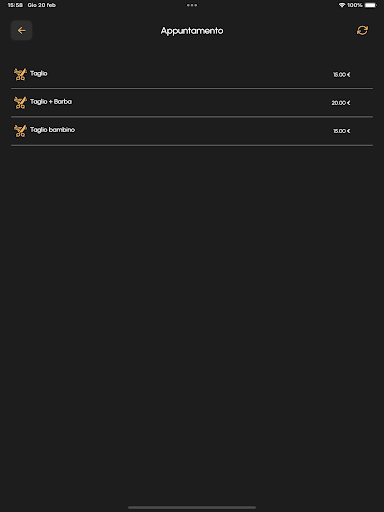Viewport: 384px width, 512px height.
Task: Tap the orange refresh icon
Action: (x=362, y=30)
